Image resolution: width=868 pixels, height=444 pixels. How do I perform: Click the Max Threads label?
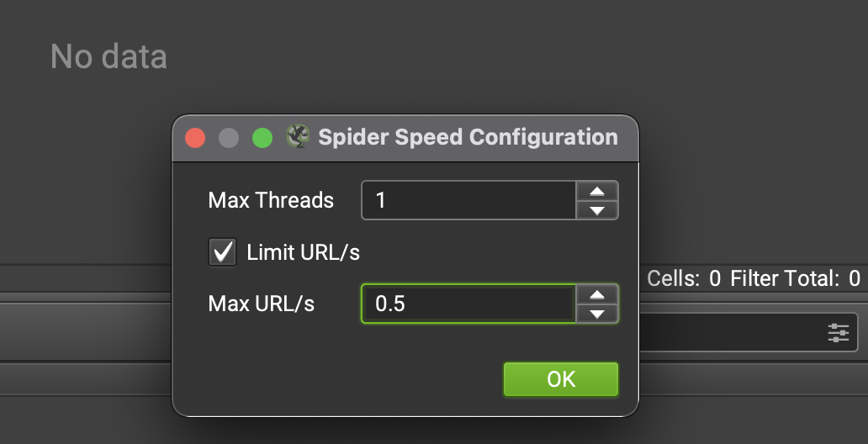point(271,200)
